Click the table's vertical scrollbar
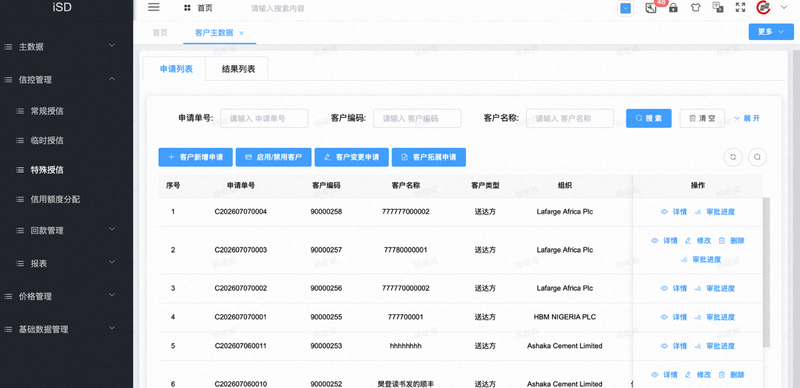800x388 pixels. [766, 273]
